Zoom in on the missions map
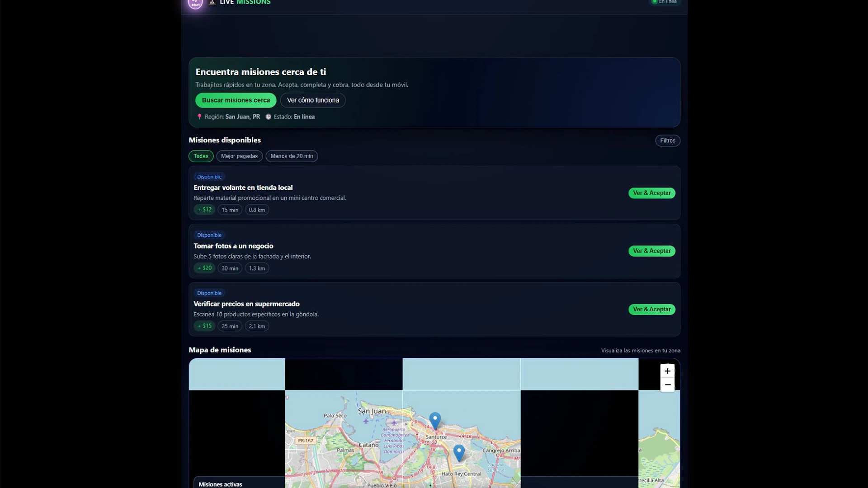 (667, 371)
